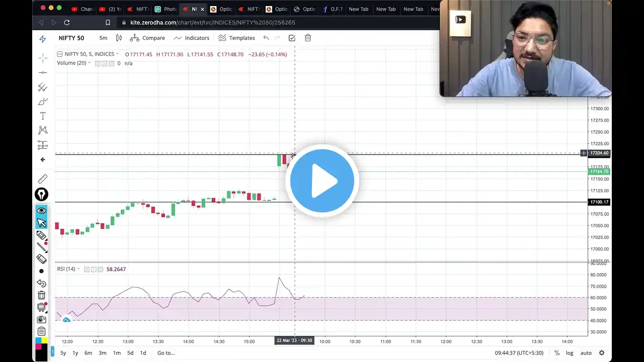
Task: Take a snapshot with the camera icon
Action: point(41,319)
